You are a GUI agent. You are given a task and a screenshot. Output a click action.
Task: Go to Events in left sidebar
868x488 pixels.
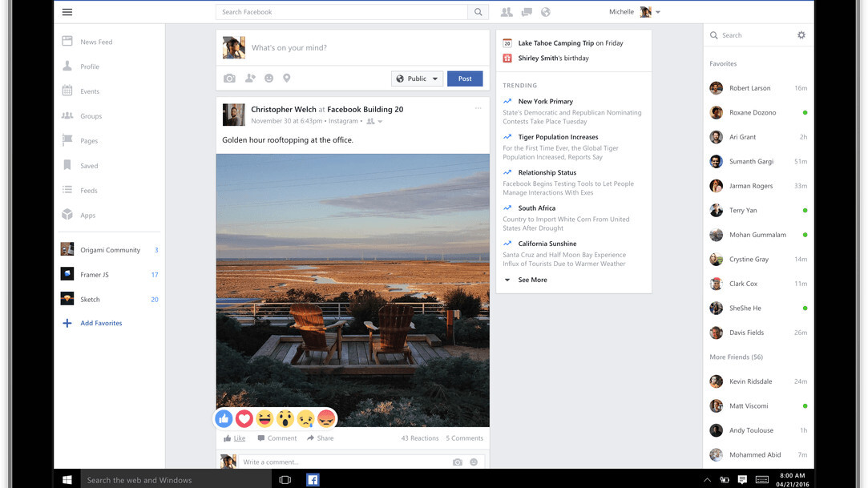coord(90,91)
